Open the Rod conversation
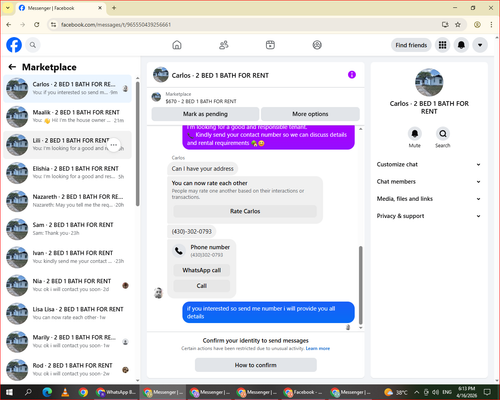Viewport: 500px width, 400px height. click(67, 370)
